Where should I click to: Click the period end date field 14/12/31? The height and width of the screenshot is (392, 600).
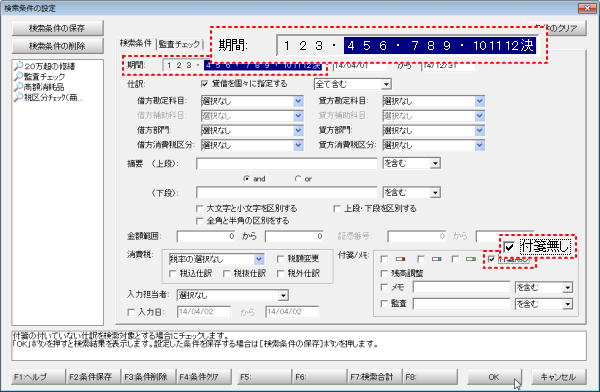tap(448, 66)
